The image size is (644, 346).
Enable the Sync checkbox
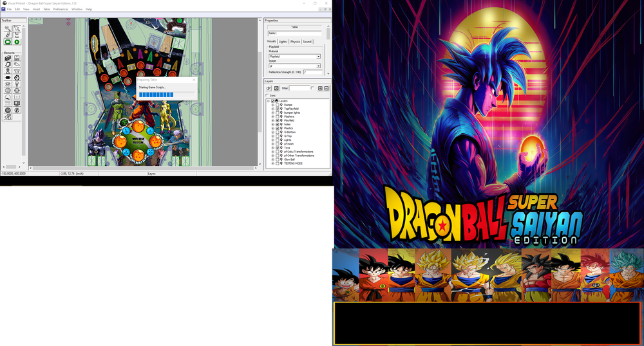coord(267,96)
